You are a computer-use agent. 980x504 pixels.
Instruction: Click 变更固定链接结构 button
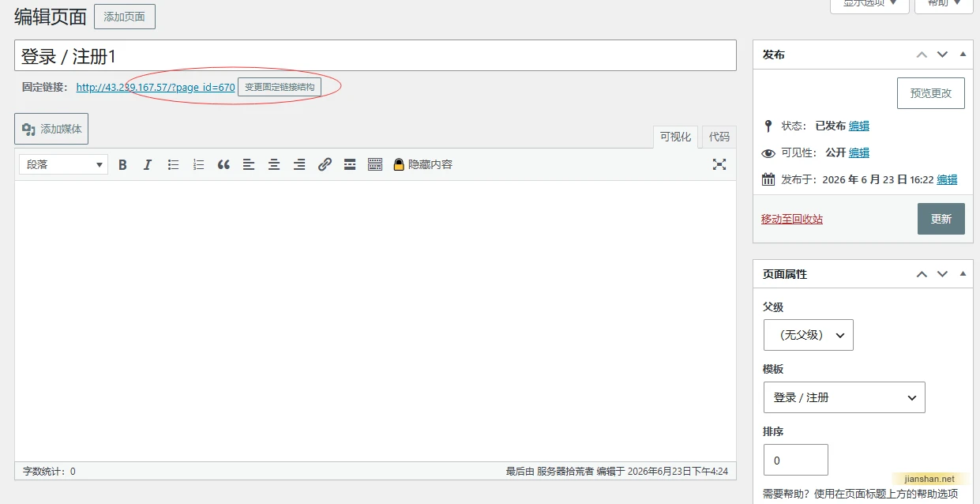coord(280,87)
